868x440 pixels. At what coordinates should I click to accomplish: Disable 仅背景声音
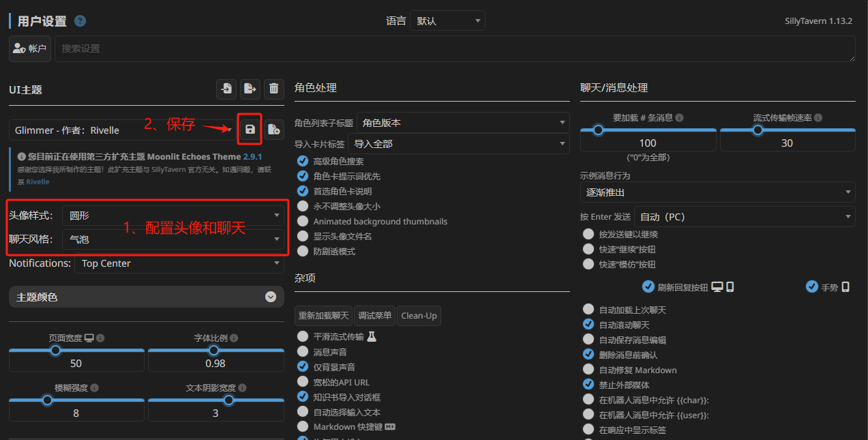(301, 368)
